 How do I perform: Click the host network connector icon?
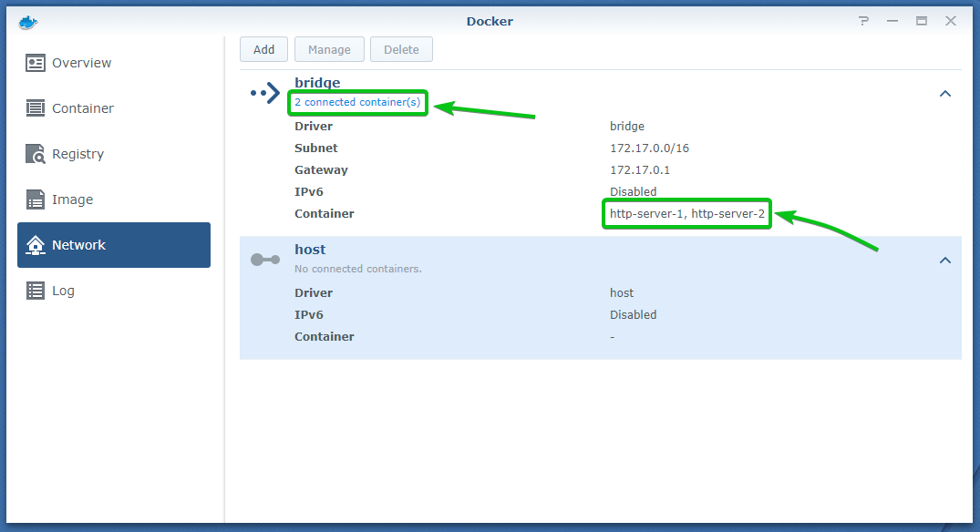pos(265,259)
